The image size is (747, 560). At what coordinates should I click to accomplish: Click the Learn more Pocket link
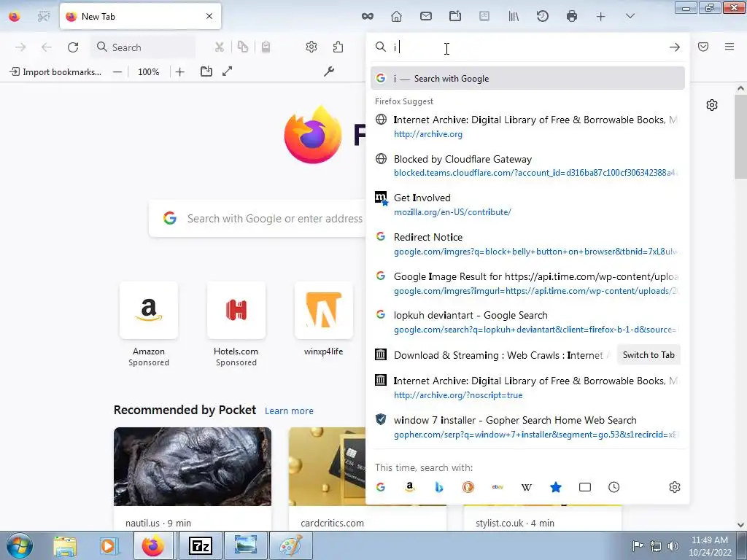point(289,411)
